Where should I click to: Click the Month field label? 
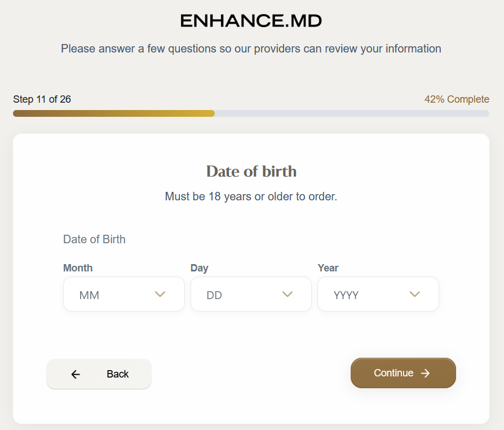[x=78, y=268]
